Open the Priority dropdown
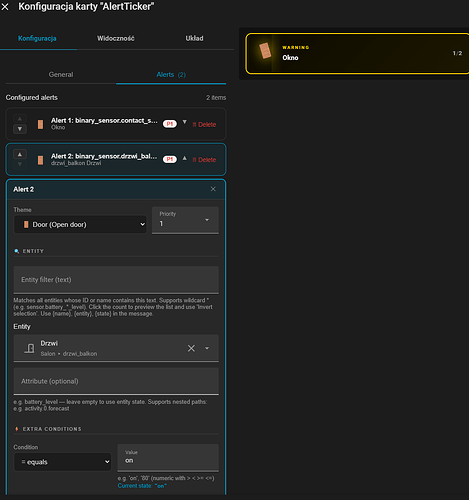Image resolution: width=469 pixels, height=500 pixels. [x=185, y=220]
